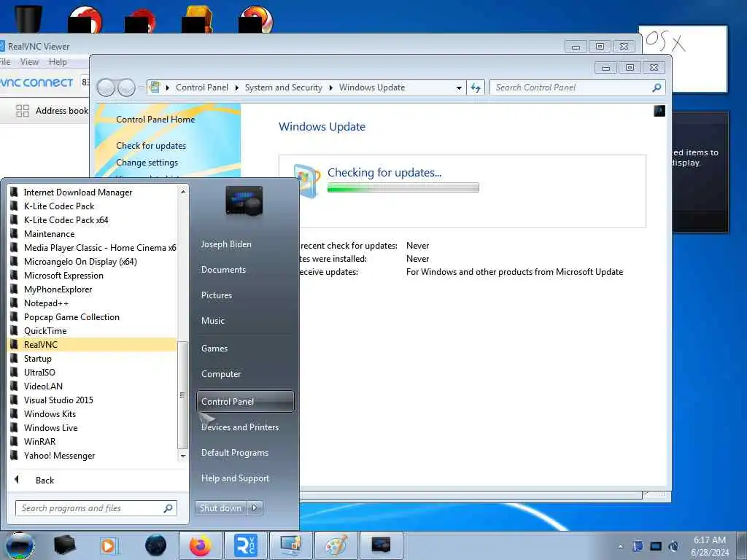Click the Control Panel monitor taskbar icon

pos(290,545)
